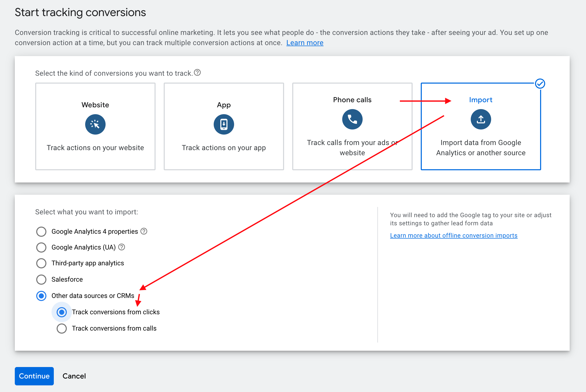Image resolution: width=586 pixels, height=392 pixels.
Task: Choose Track conversions from calls
Action: [x=62, y=329]
